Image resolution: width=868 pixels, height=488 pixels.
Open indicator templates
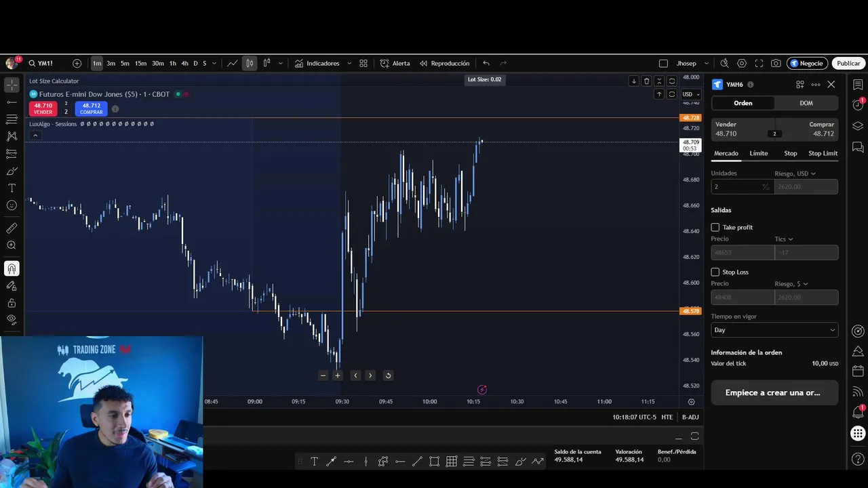[x=363, y=63]
